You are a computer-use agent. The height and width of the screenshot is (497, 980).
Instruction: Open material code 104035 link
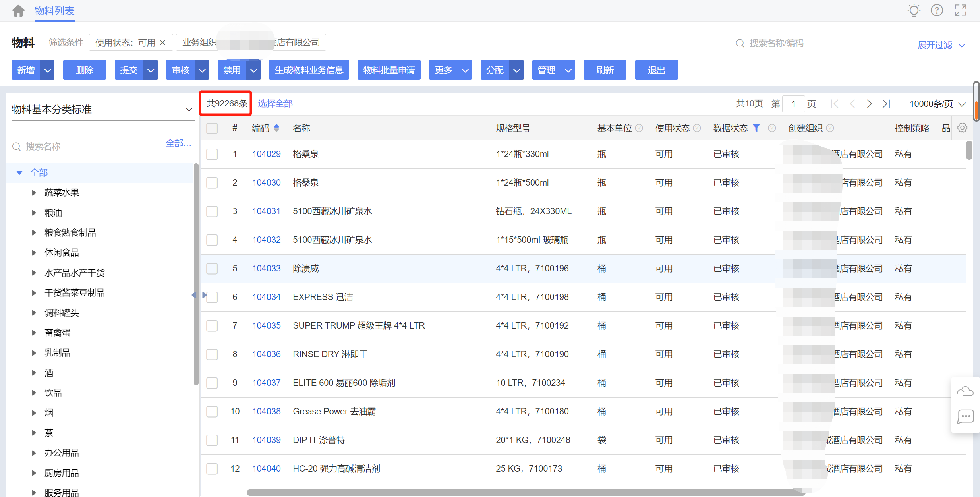[x=266, y=326]
